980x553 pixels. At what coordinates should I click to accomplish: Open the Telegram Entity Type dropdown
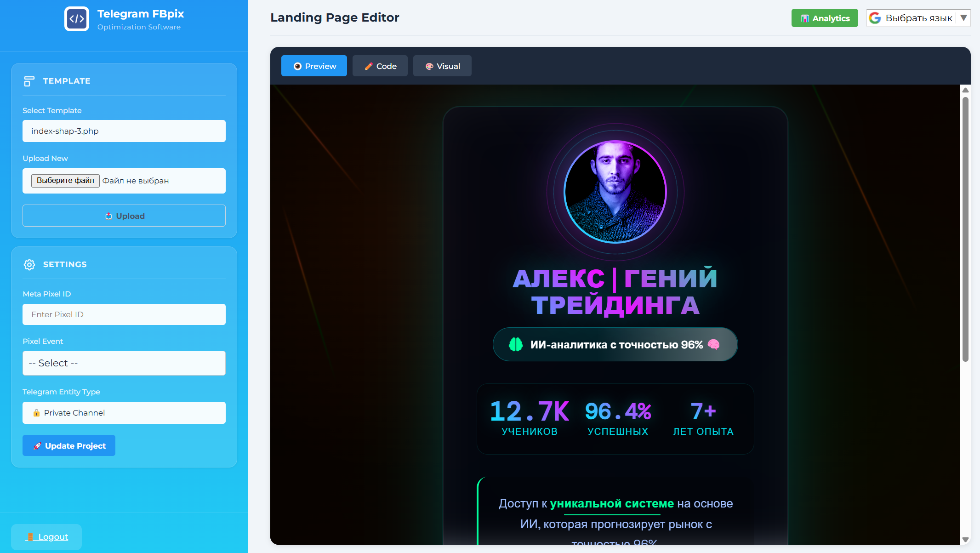(124, 412)
